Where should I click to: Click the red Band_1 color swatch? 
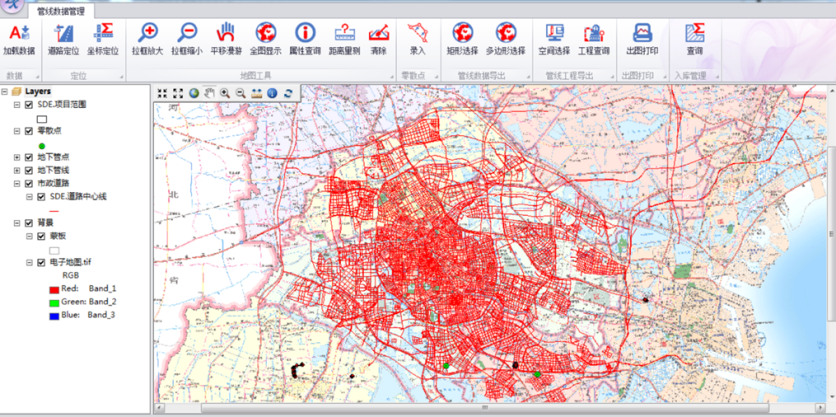[54, 288]
